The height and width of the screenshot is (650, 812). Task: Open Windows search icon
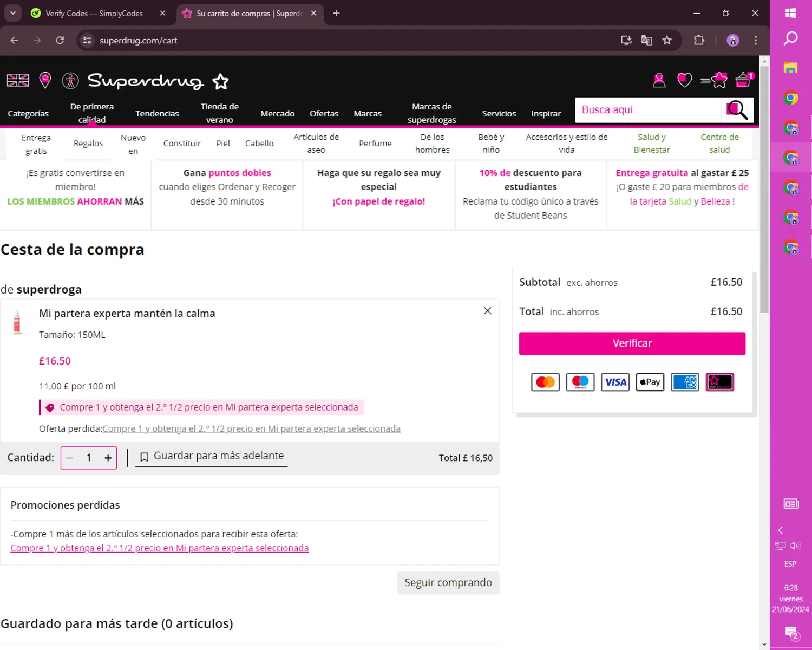click(791, 39)
